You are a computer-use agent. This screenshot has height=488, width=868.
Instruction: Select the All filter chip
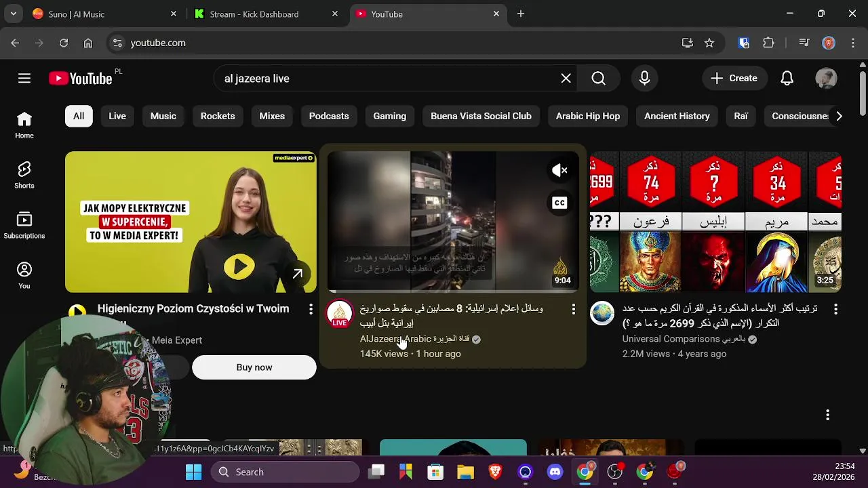(79, 116)
